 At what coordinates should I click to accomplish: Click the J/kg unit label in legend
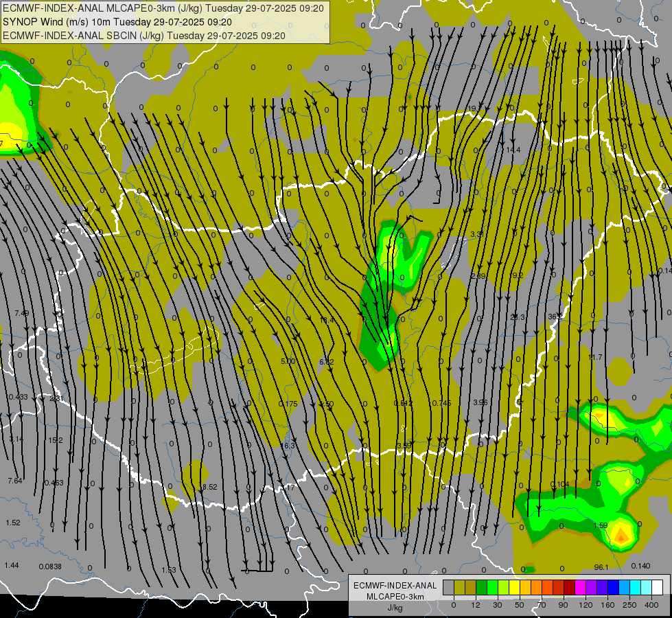coord(395,608)
